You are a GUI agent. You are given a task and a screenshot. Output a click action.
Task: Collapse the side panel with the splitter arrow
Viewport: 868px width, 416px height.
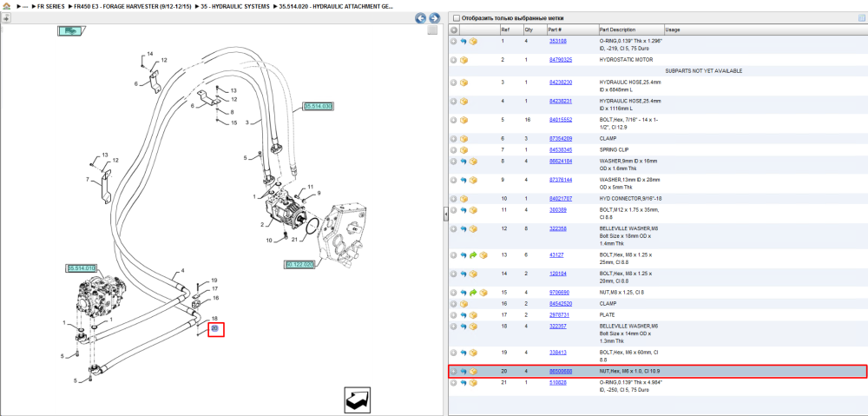coord(445,215)
